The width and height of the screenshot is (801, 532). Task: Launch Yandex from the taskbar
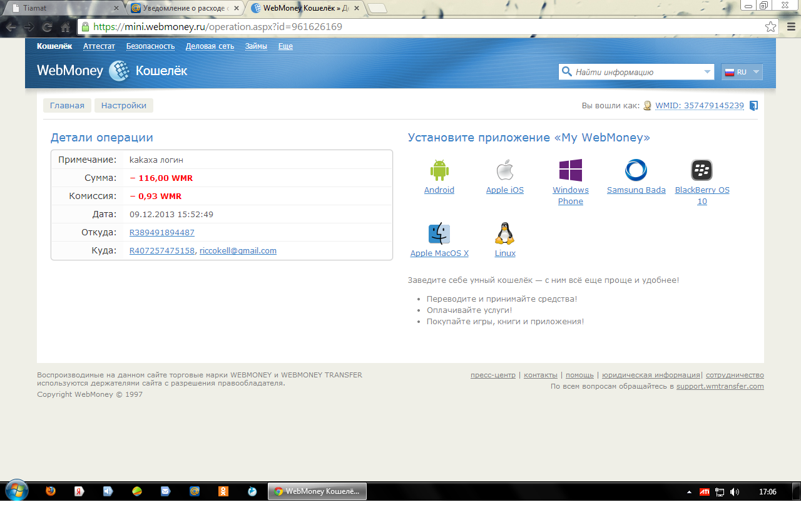pos(79,491)
